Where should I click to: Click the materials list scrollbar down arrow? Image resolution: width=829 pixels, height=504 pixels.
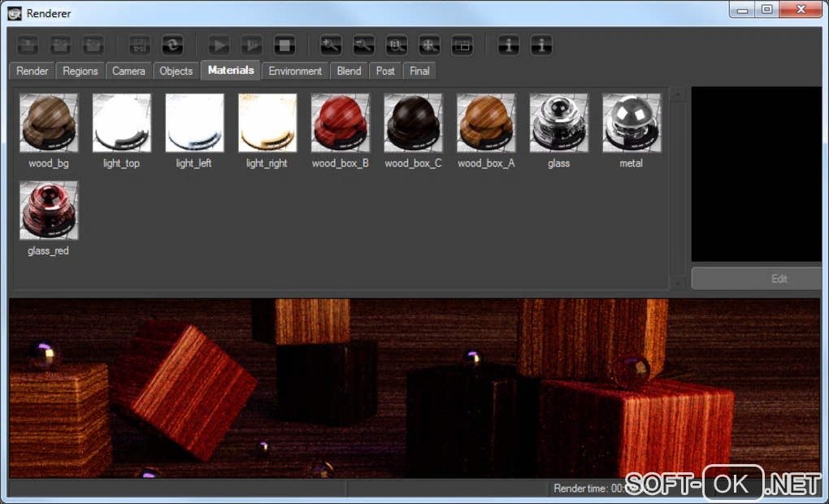click(x=679, y=283)
